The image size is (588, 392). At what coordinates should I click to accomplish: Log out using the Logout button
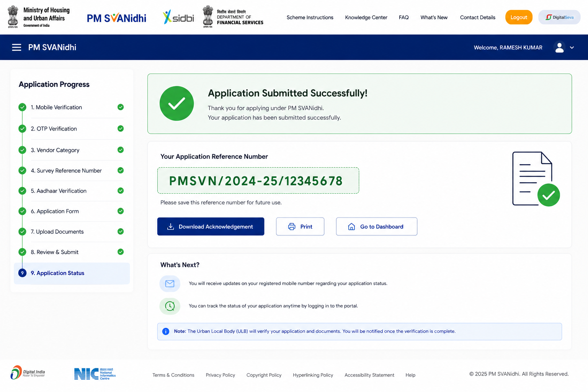tap(519, 17)
